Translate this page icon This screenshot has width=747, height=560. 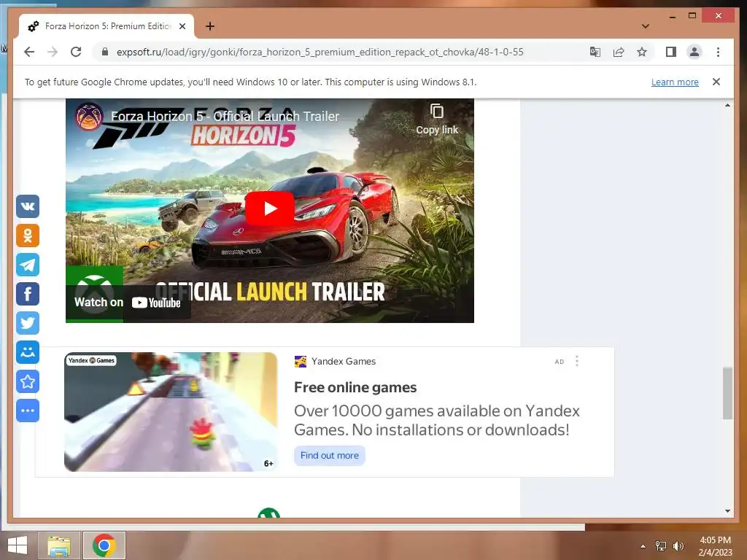point(595,52)
